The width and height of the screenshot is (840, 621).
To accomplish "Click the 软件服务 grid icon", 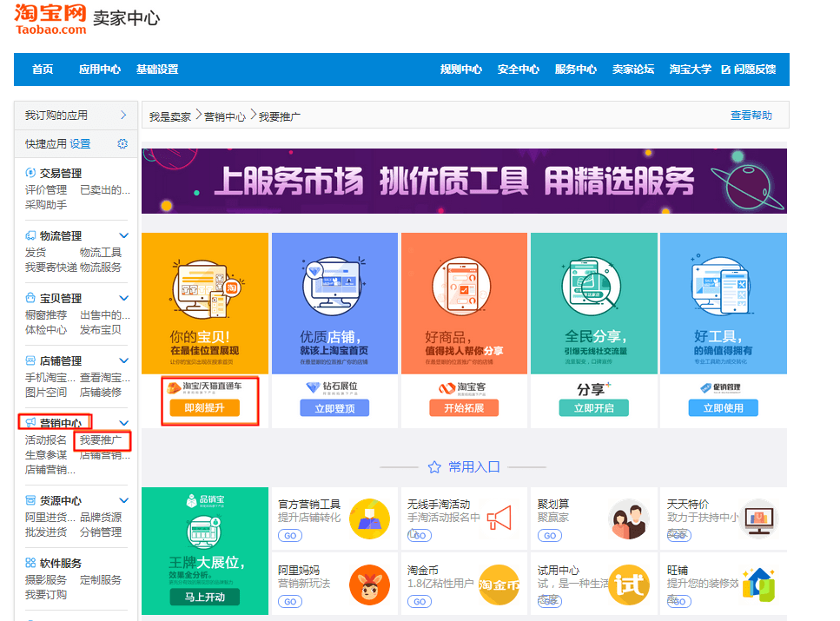I will click(30, 563).
